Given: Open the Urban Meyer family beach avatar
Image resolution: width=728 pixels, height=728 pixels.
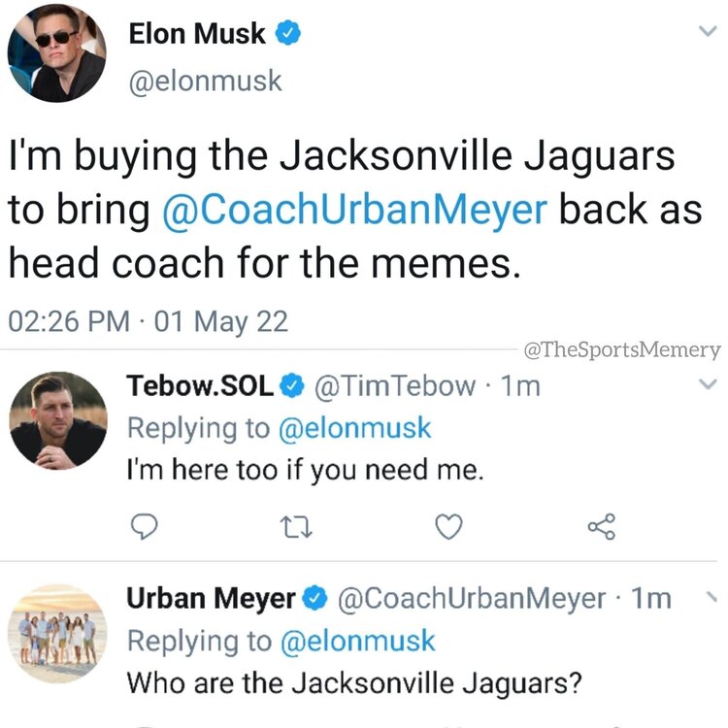Looking at the screenshot, I should click(x=57, y=633).
